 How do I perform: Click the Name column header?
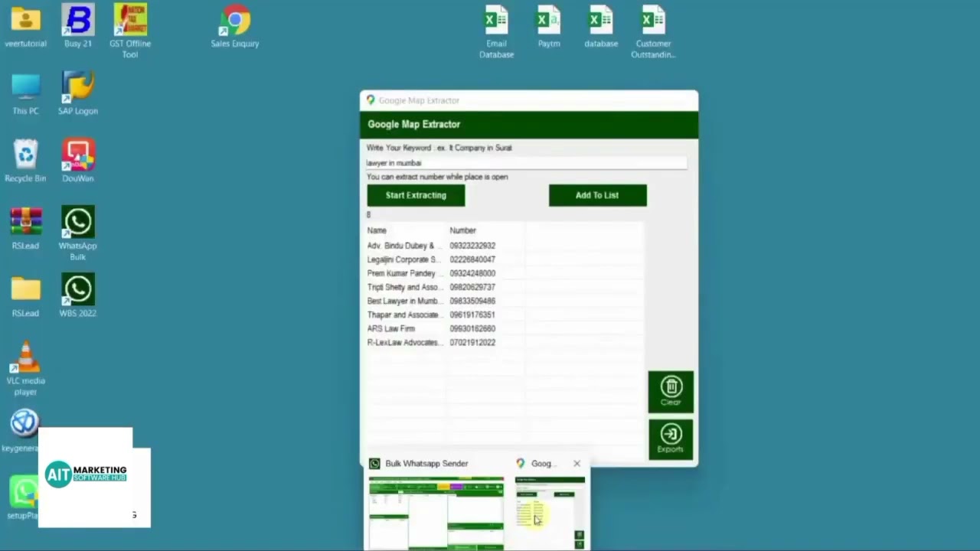pyautogui.click(x=377, y=230)
